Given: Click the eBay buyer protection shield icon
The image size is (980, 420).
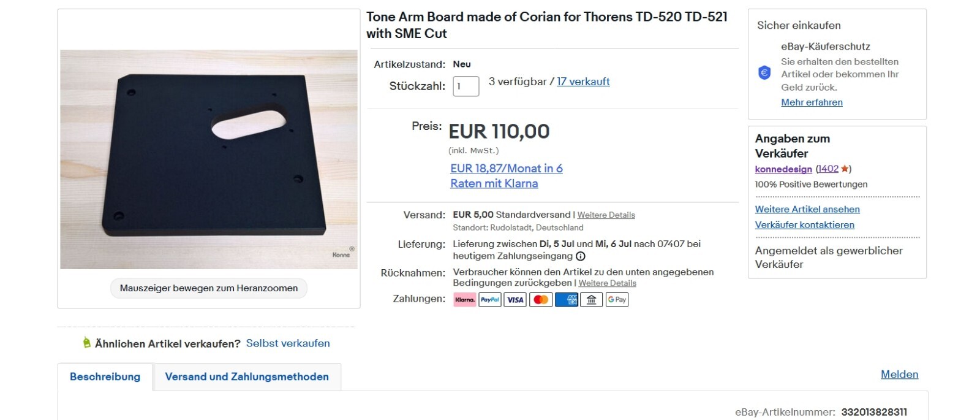Looking at the screenshot, I should (x=764, y=73).
